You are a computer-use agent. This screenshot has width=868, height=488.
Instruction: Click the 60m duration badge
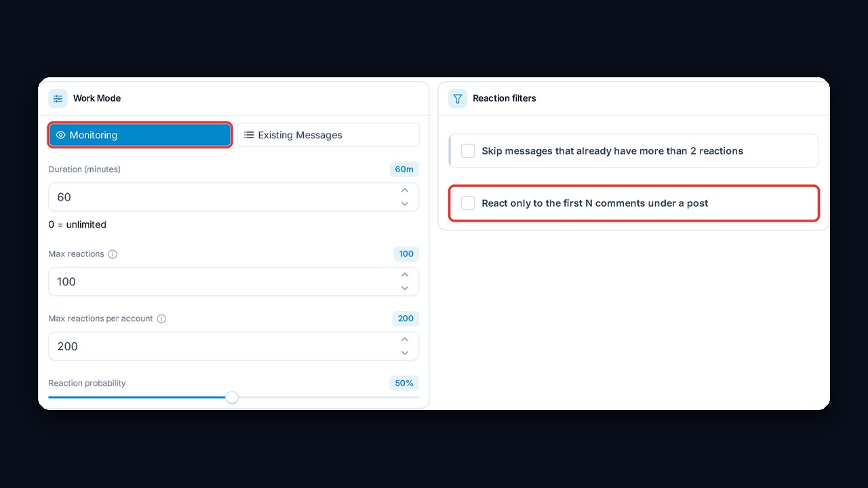404,169
